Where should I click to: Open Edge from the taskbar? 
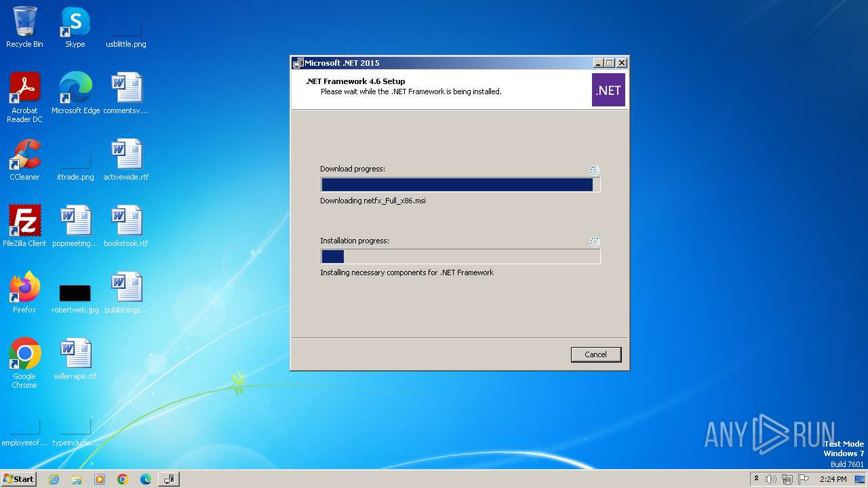(146, 479)
